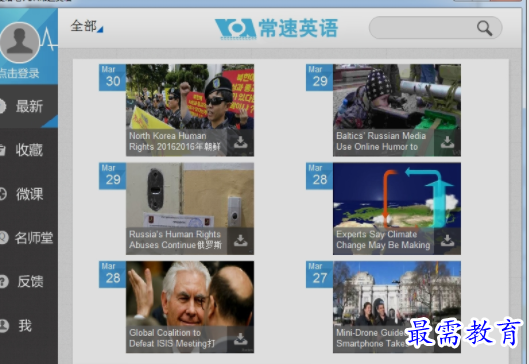
Task: Click the 'North Korea Human Rights' title text
Action: coord(174,141)
